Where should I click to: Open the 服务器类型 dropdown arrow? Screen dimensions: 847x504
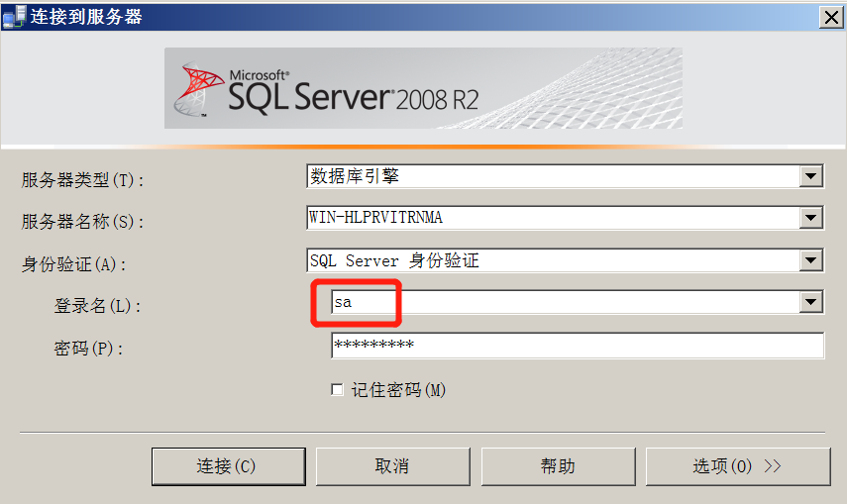pos(810,176)
